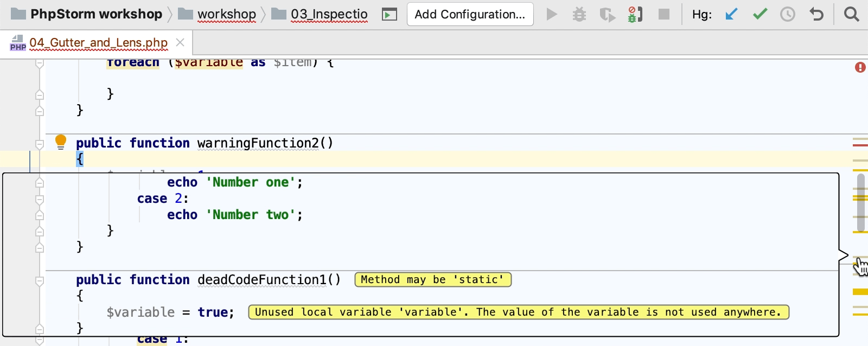Run with Coverage shield icon

pos(607,14)
